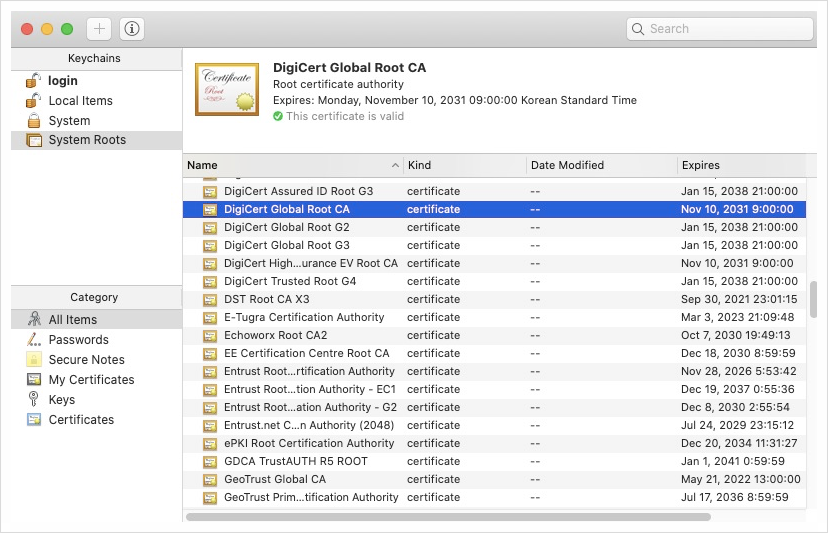Select the System keychain
828x533 pixels.
97,120
